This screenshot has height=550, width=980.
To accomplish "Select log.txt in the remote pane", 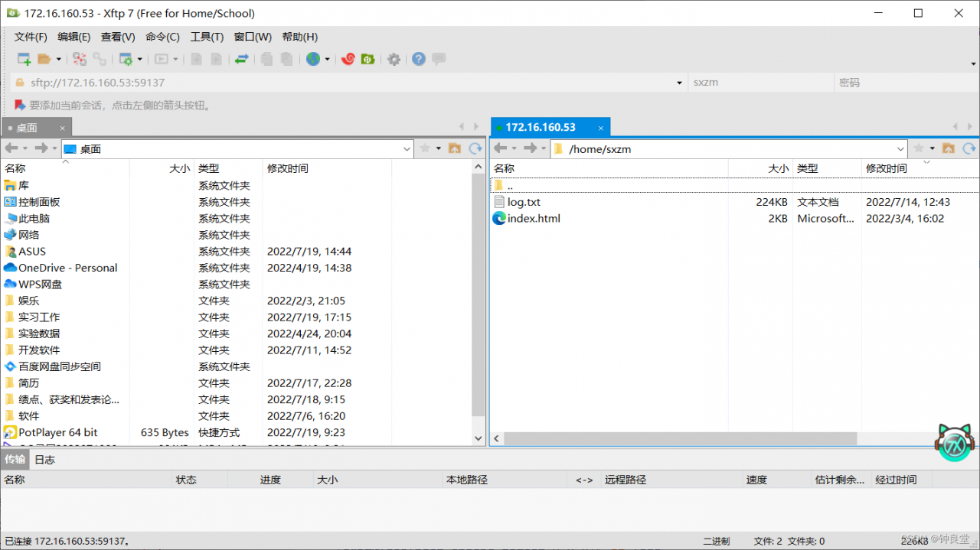I will 524,202.
